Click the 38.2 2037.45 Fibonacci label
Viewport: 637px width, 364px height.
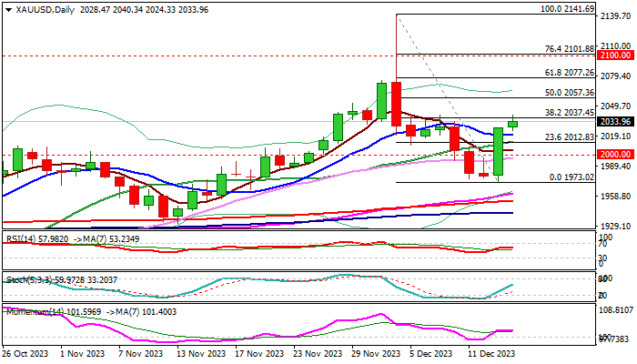[x=570, y=114]
